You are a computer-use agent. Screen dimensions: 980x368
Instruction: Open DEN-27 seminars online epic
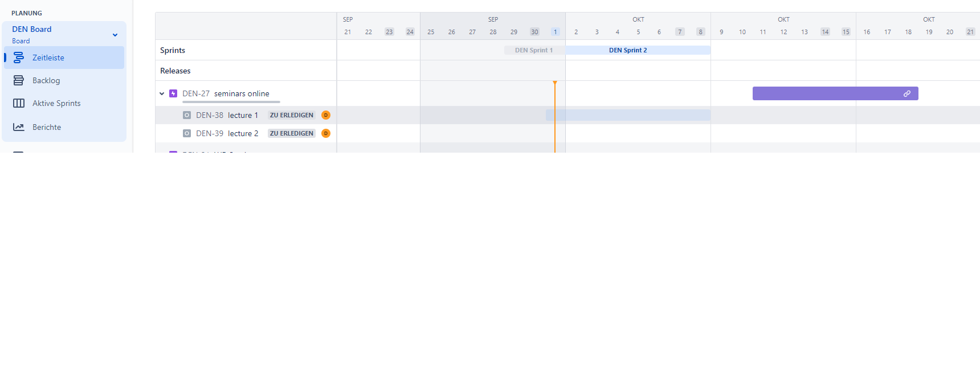coord(226,93)
